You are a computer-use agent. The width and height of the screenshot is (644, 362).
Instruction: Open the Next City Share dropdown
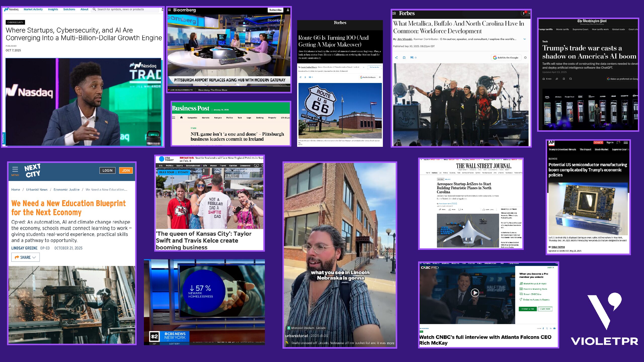pos(25,257)
